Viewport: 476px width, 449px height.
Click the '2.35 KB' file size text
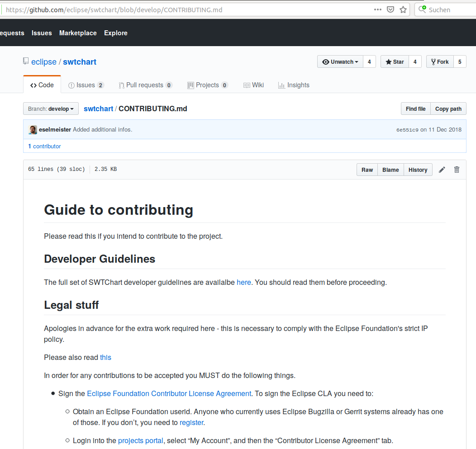coord(105,169)
